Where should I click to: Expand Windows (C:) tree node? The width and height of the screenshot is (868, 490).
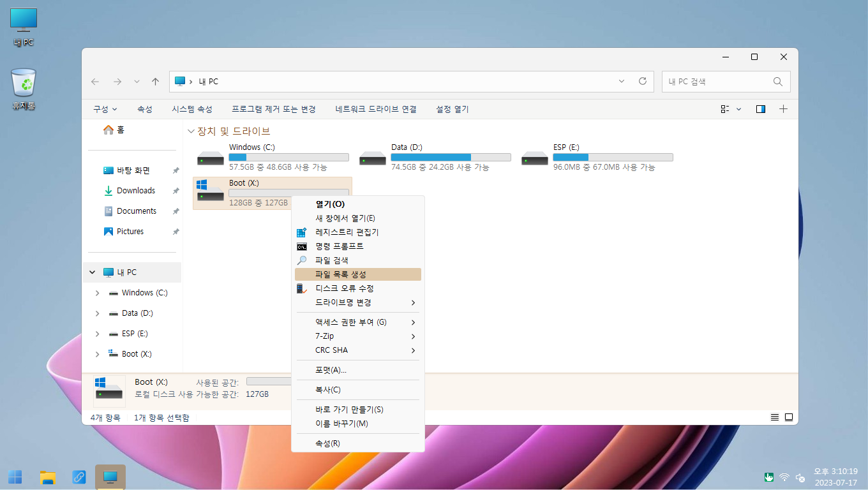[98, 293]
